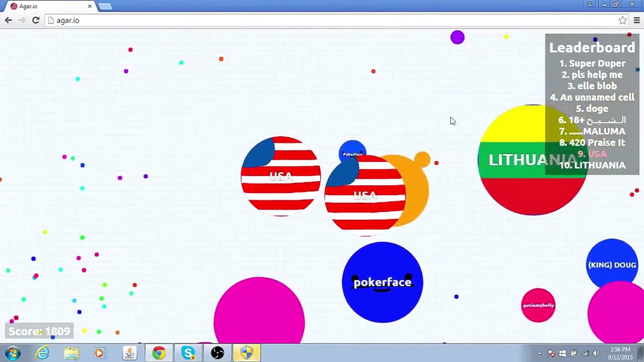Open the Chrome hamburger menu

pos(637,20)
